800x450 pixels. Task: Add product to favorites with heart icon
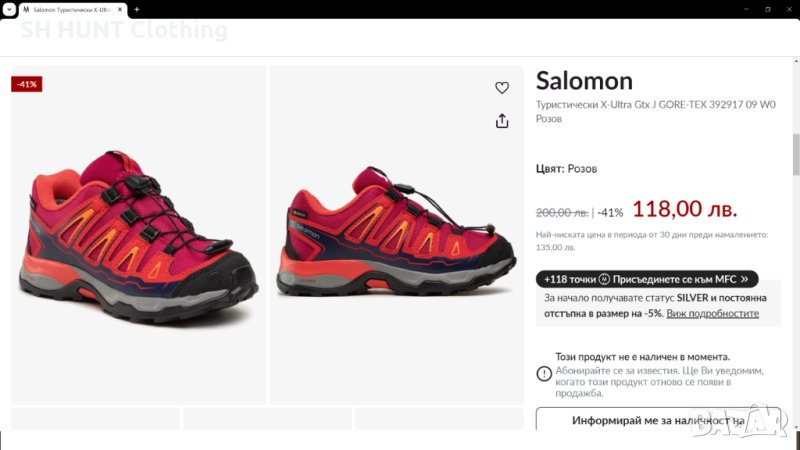tap(502, 88)
